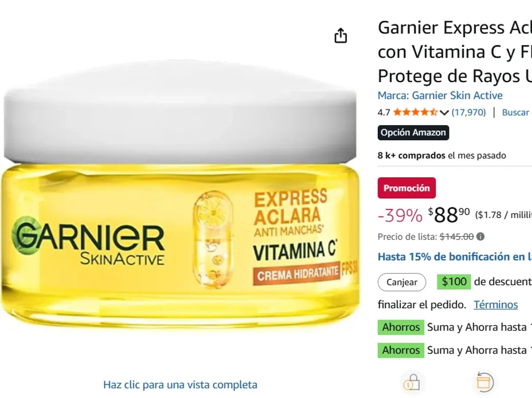Open Hasta 15% de bonificación offer link
The width and height of the screenshot is (532, 398).
(455, 257)
